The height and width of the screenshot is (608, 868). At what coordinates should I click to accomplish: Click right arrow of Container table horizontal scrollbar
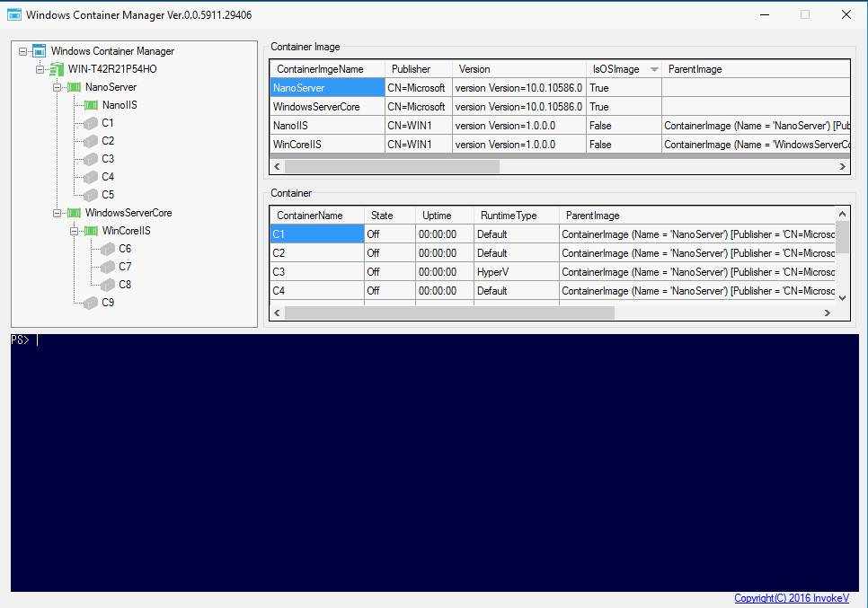tap(828, 313)
